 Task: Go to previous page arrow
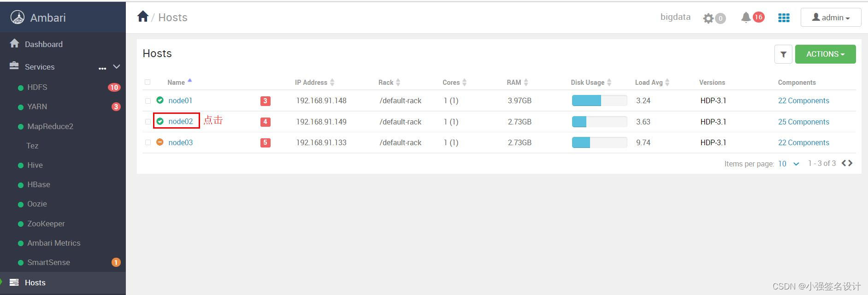pos(844,163)
